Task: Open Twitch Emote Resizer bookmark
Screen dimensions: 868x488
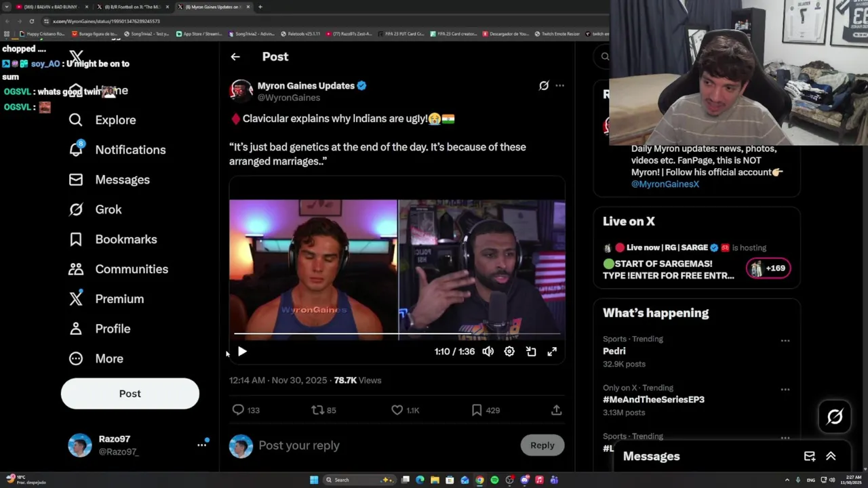Action: click(x=557, y=33)
